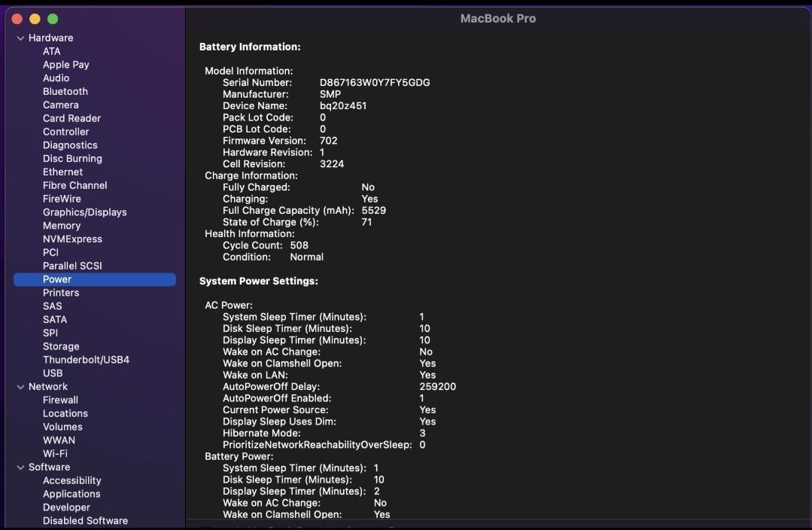
Task: Click the Hibernate Mode label
Action: pyautogui.click(x=262, y=434)
